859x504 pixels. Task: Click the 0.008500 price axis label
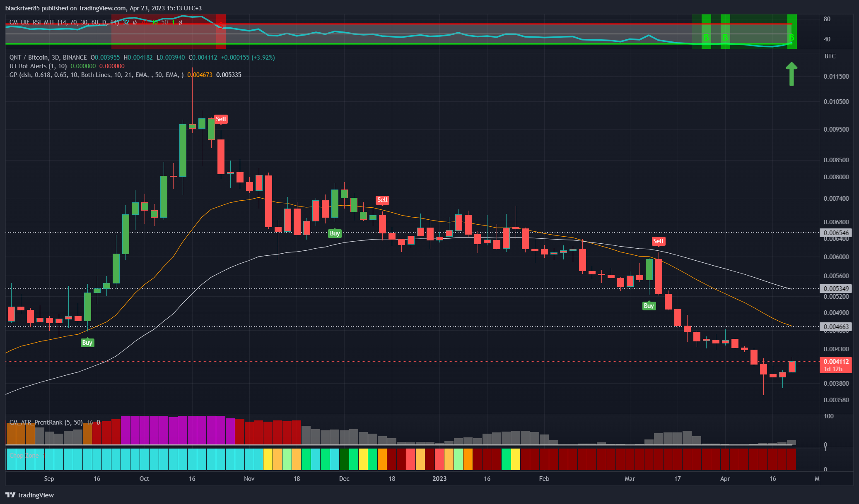(x=836, y=160)
